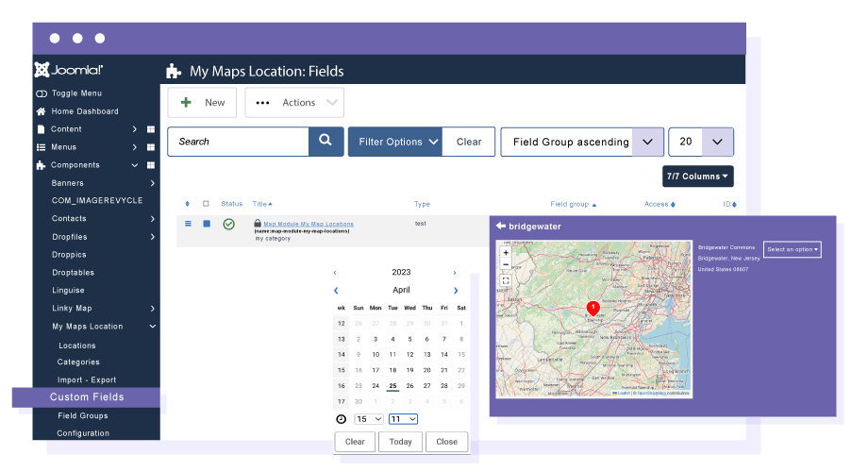The height and width of the screenshot is (472, 868).
Task: Open the Select an option dropdown
Action: tap(792, 249)
